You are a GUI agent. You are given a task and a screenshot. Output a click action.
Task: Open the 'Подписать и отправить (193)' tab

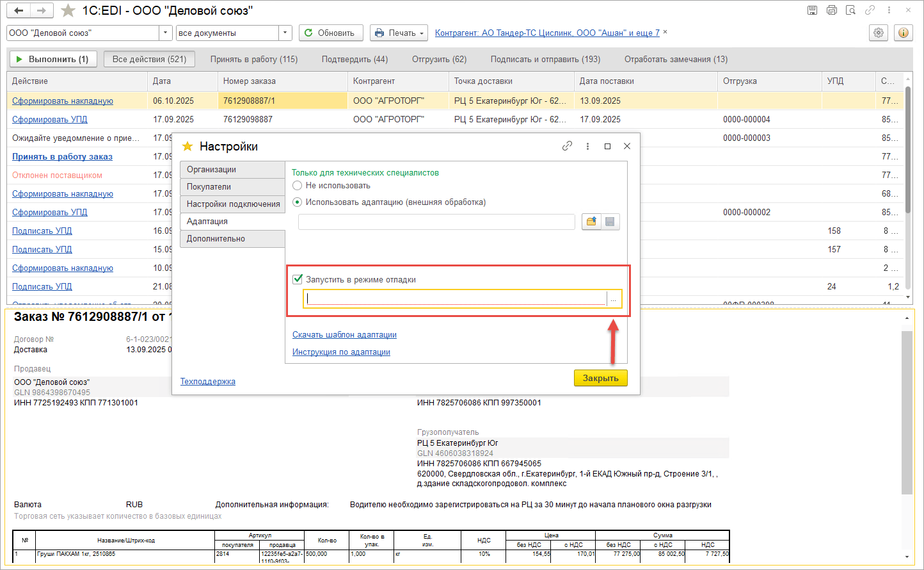tap(545, 59)
